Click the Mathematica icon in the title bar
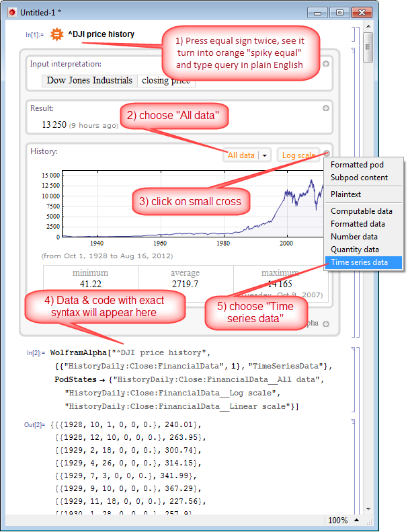Viewport: 408px width, 532px height. tap(12, 13)
